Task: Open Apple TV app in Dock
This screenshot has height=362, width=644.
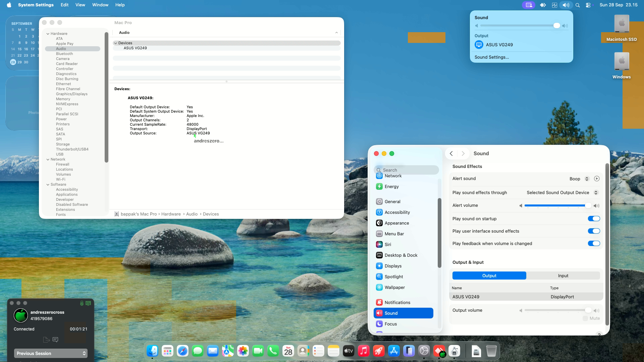Action: coord(348,351)
